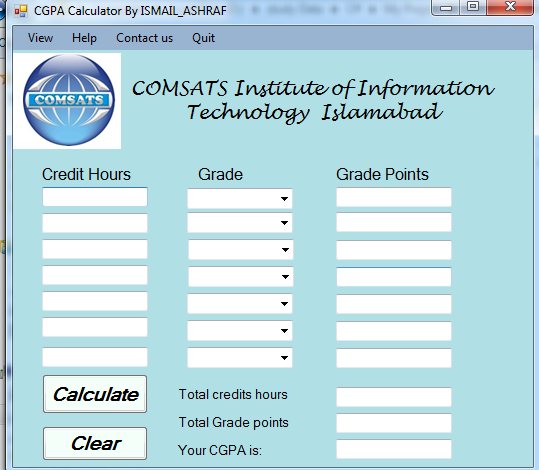
Task: Focus the third Credit Hours field
Action: 95,249
